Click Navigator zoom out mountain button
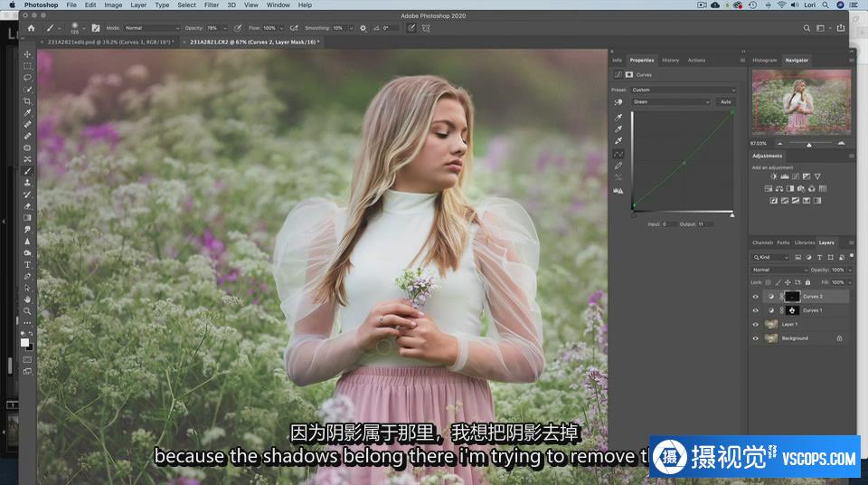The height and width of the screenshot is (485, 868). (780, 144)
